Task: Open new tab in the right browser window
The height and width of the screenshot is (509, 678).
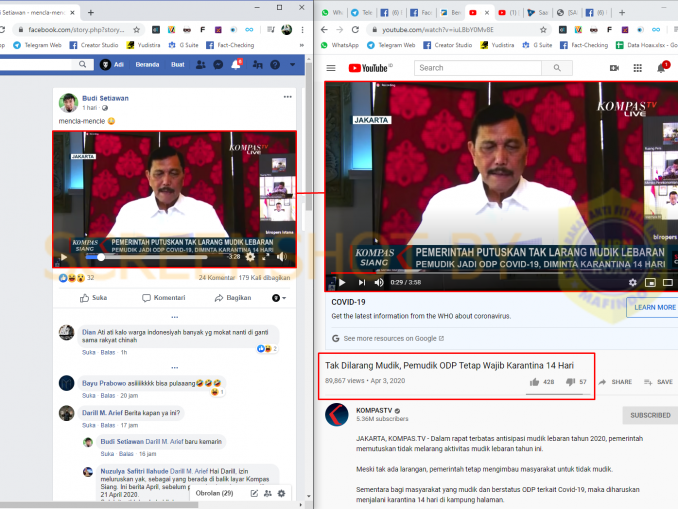Action: [622, 13]
